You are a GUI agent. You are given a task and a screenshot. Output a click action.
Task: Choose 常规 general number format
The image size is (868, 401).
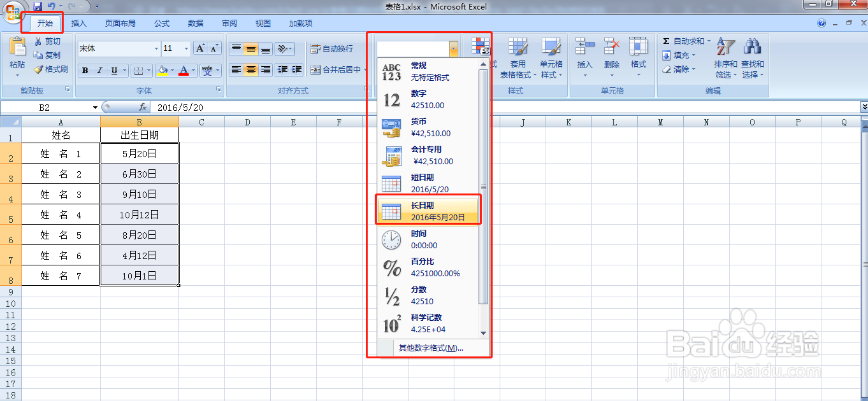[428, 71]
